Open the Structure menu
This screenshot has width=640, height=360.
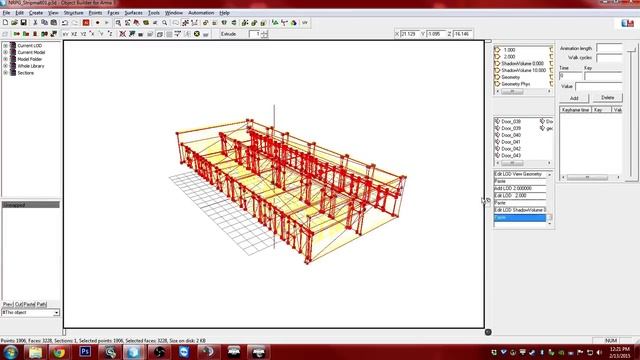73,13
